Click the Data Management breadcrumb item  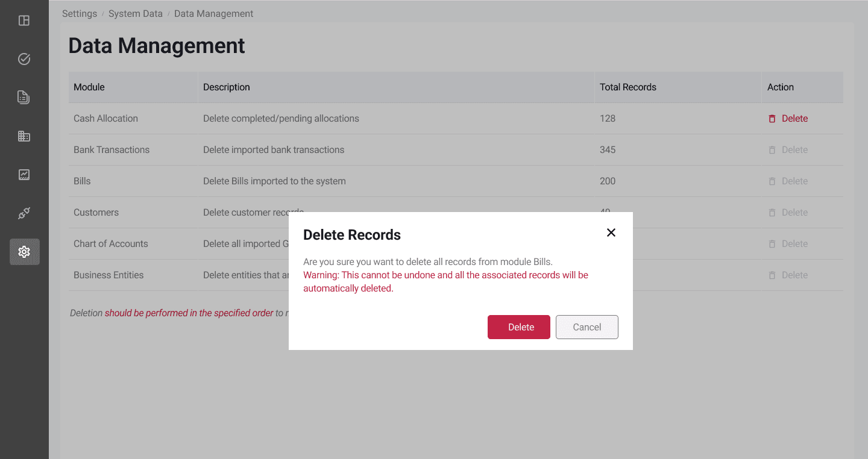click(x=213, y=13)
